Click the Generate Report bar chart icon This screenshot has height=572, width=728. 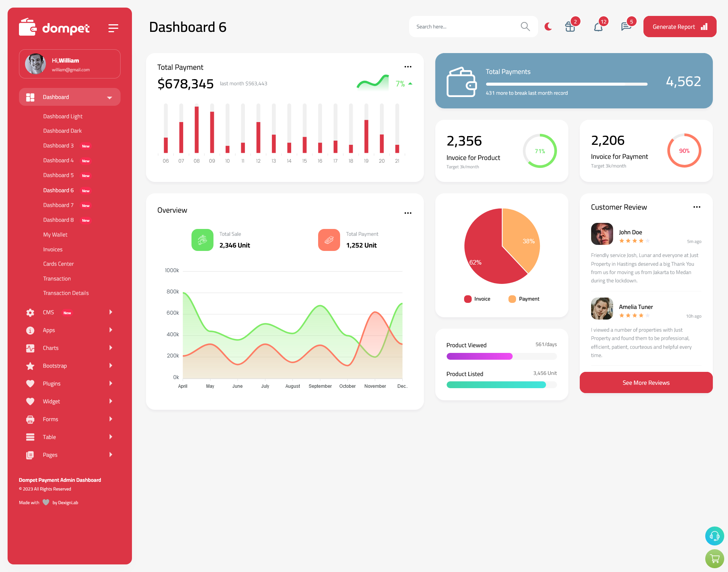(704, 27)
